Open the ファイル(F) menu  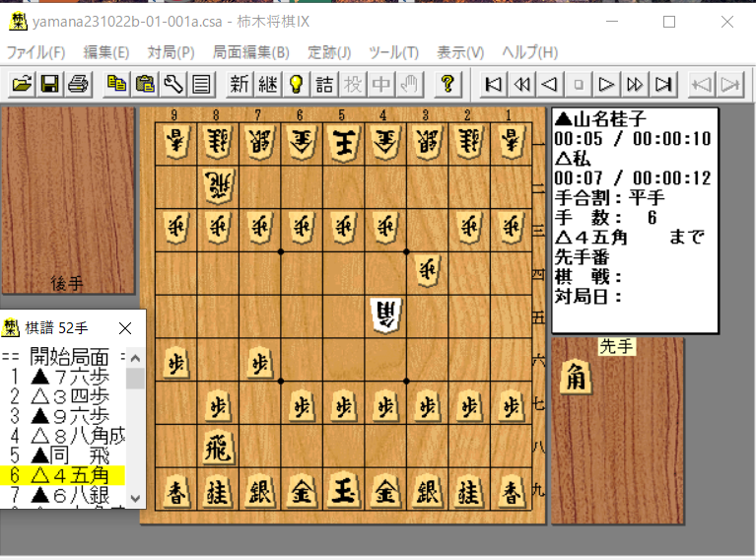click(x=36, y=52)
